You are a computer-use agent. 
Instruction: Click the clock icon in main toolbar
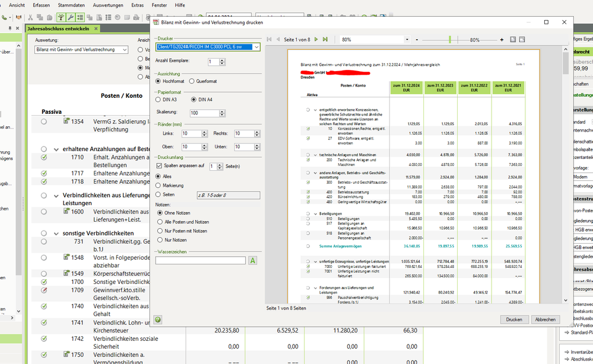(118, 17)
